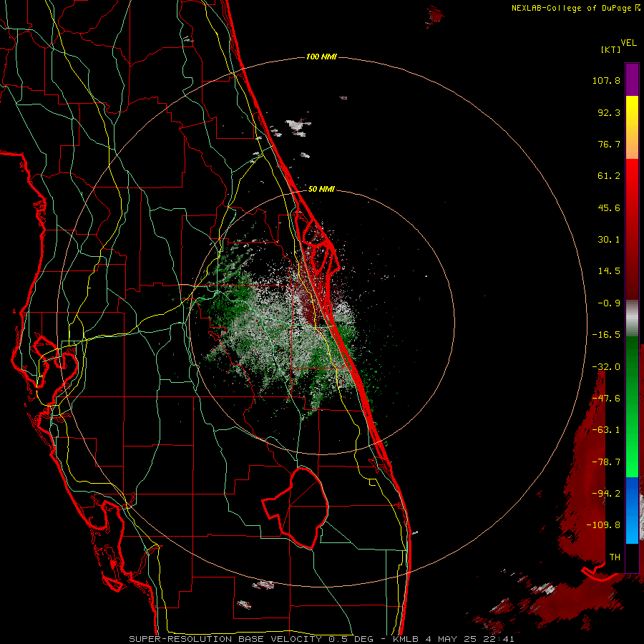Click the -63.1 velocity scale value
This screenshot has height=644, width=644.
tap(606, 430)
